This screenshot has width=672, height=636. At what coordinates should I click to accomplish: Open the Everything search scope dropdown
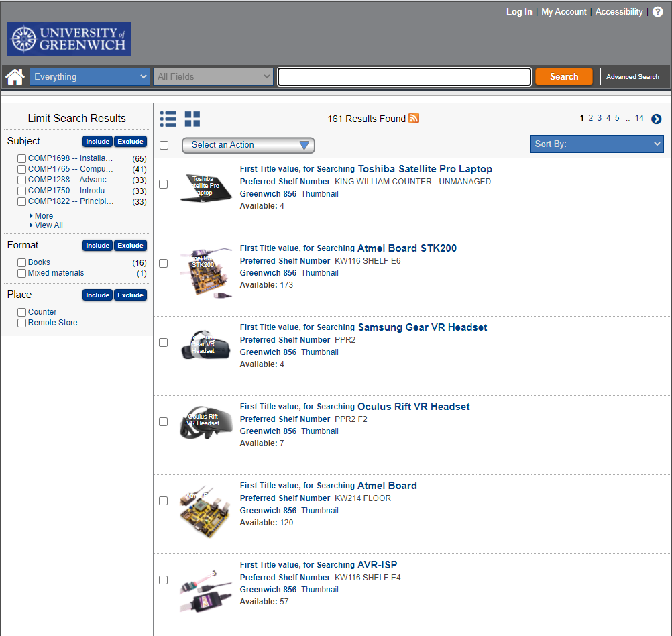[89, 77]
